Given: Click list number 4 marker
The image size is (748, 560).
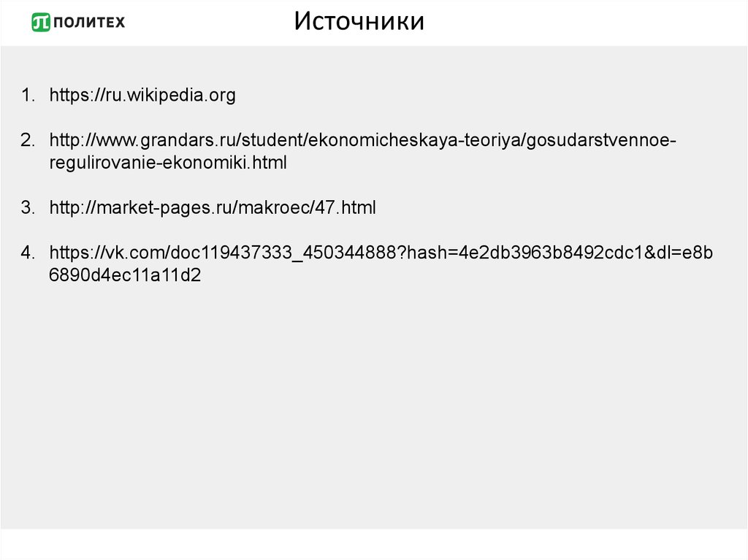Looking at the screenshot, I should click(x=27, y=253).
